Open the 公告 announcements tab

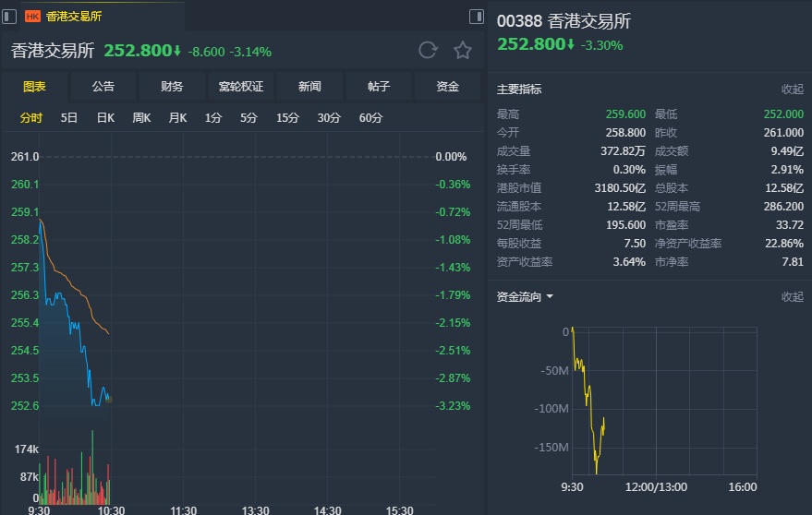pos(103,87)
